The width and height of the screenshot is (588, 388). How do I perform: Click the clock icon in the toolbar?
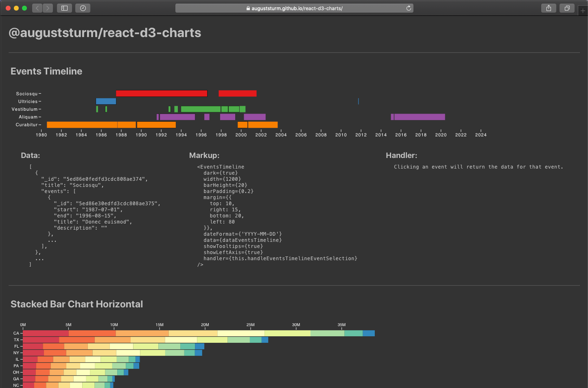(x=83, y=8)
